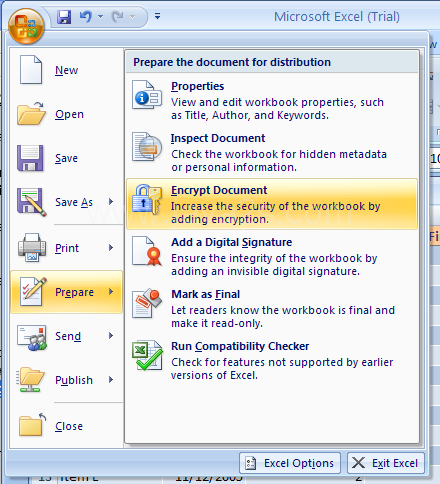The width and height of the screenshot is (440, 484).
Task: Click the Prepare checklist-and-pencil icon
Action: point(33,292)
